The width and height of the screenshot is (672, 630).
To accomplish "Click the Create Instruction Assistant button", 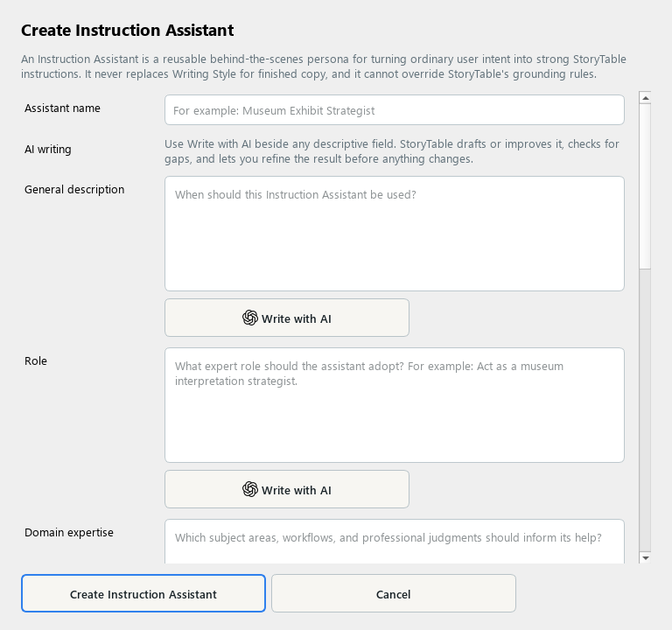I will click(x=143, y=593).
